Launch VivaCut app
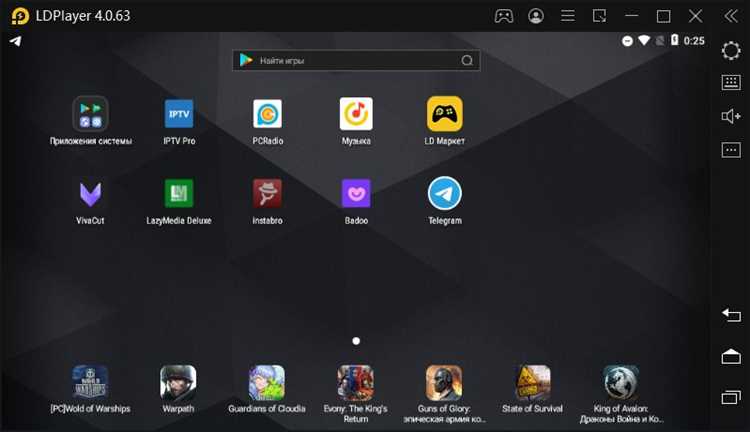Viewport: 750px width, 432px height. (90, 194)
